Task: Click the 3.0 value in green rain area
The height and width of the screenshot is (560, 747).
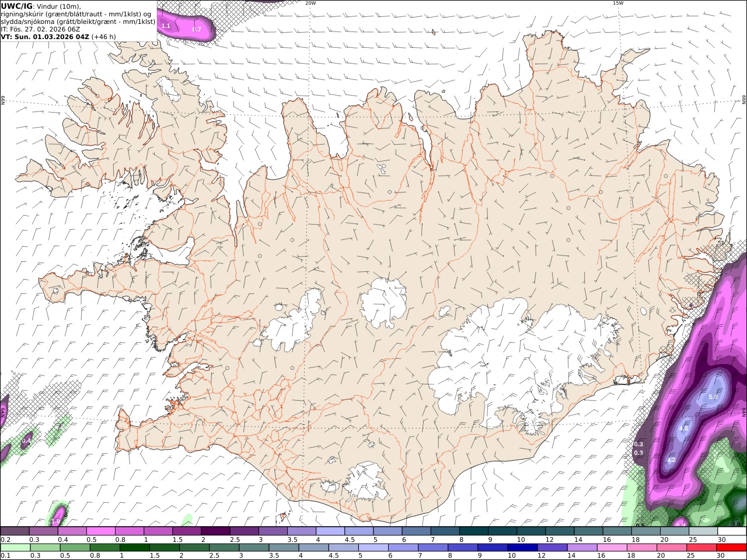Action: tap(736, 524)
